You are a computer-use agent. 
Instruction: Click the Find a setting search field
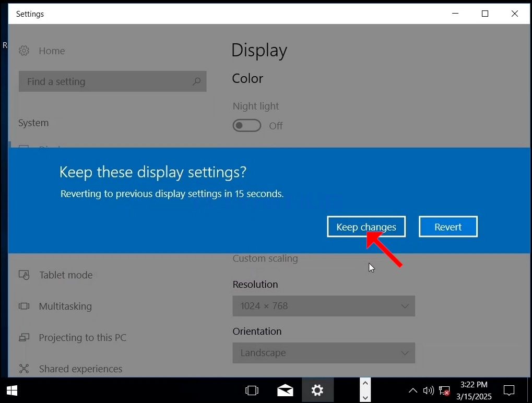click(x=112, y=81)
